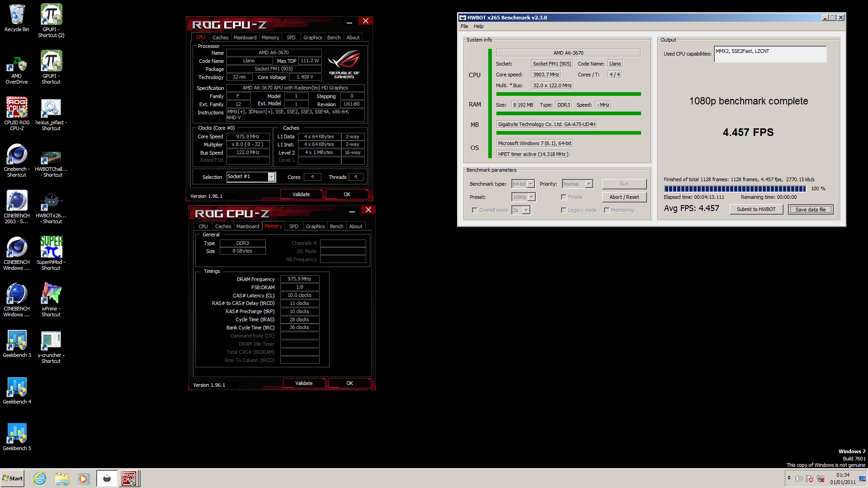
Task: Toggle the Pmode checkbox
Action: (x=564, y=197)
